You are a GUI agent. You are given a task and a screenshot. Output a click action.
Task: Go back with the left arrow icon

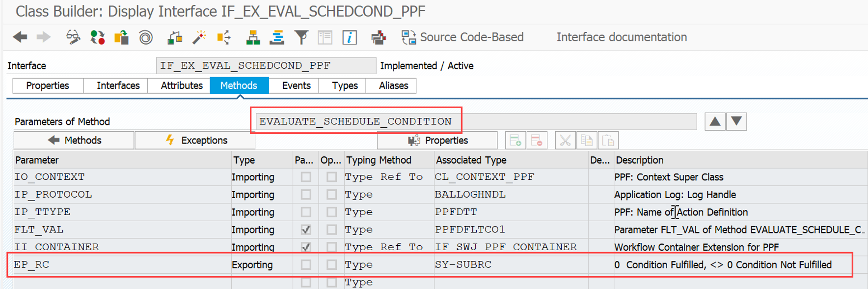coord(20,37)
